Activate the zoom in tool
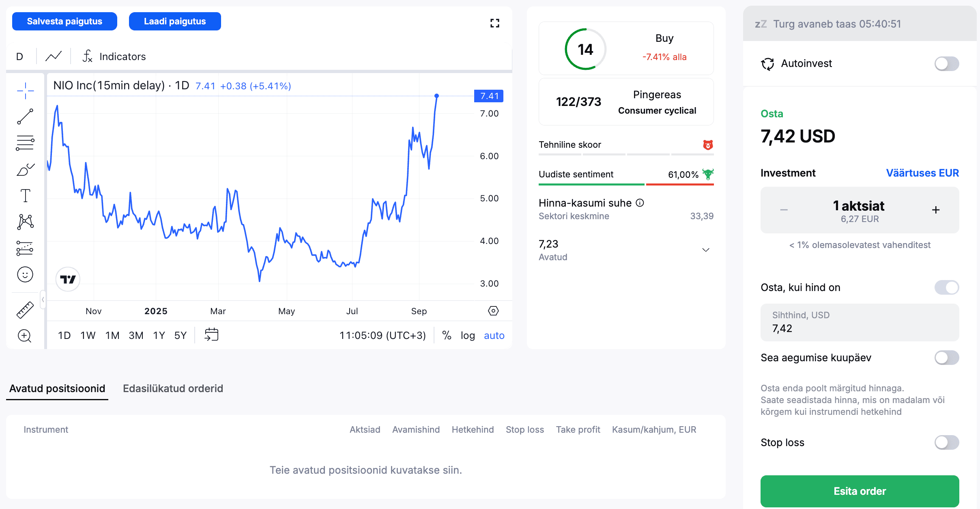 [x=25, y=336]
